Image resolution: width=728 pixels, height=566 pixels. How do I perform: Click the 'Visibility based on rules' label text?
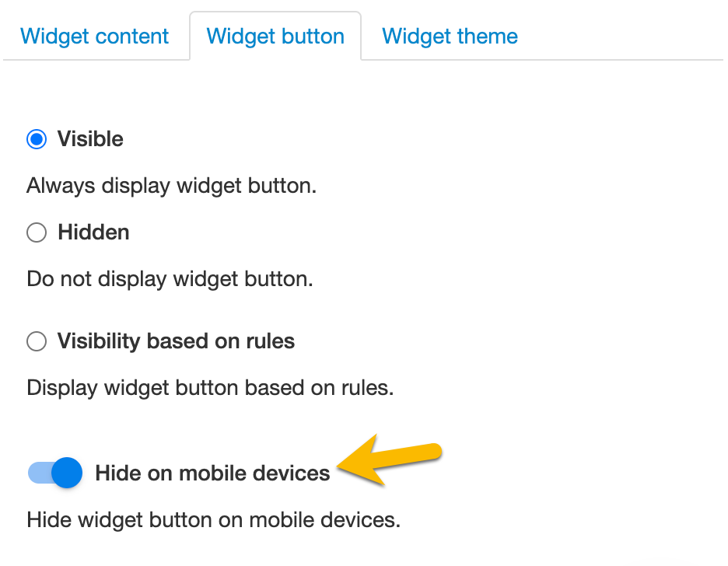(x=176, y=341)
